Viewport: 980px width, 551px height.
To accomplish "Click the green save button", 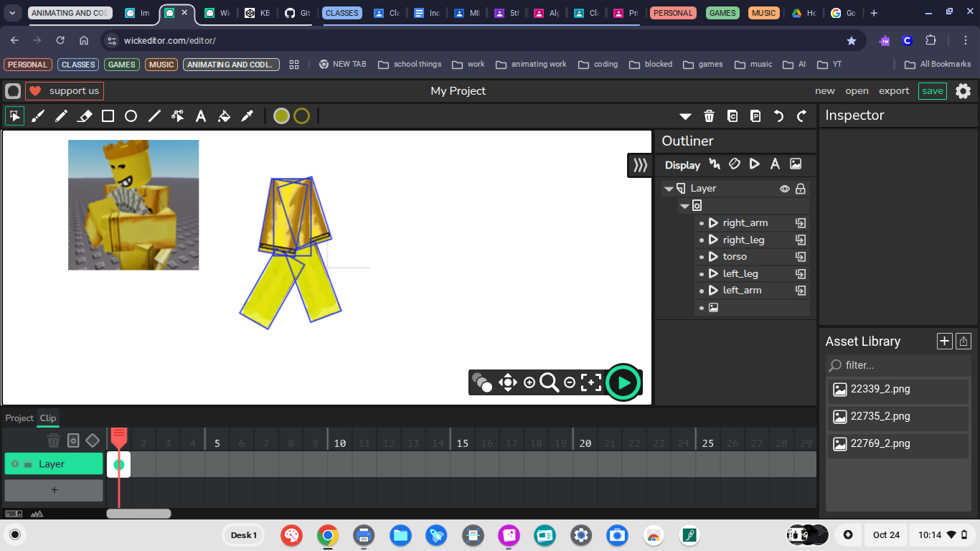I will pos(932,91).
